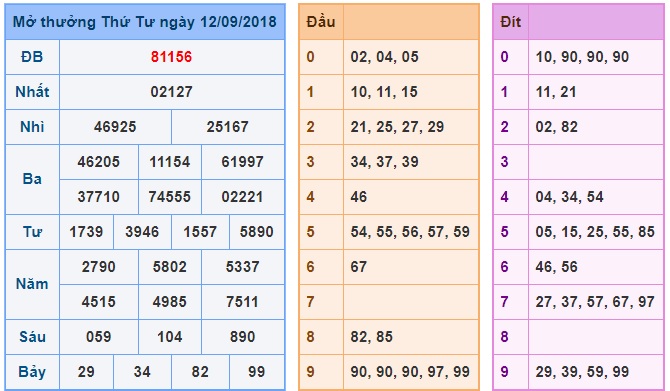Click Đầu row 9 values '90, 90, 90, 97, 99'

(x=410, y=372)
